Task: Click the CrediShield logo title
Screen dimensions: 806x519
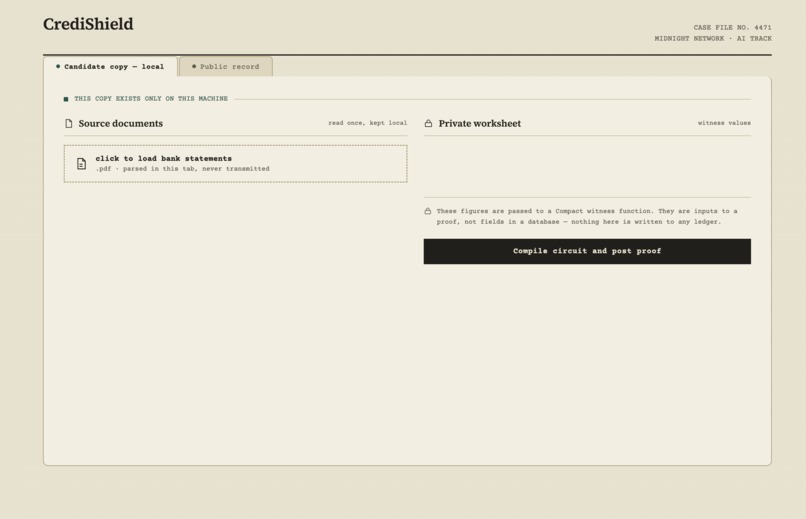Action: click(88, 24)
